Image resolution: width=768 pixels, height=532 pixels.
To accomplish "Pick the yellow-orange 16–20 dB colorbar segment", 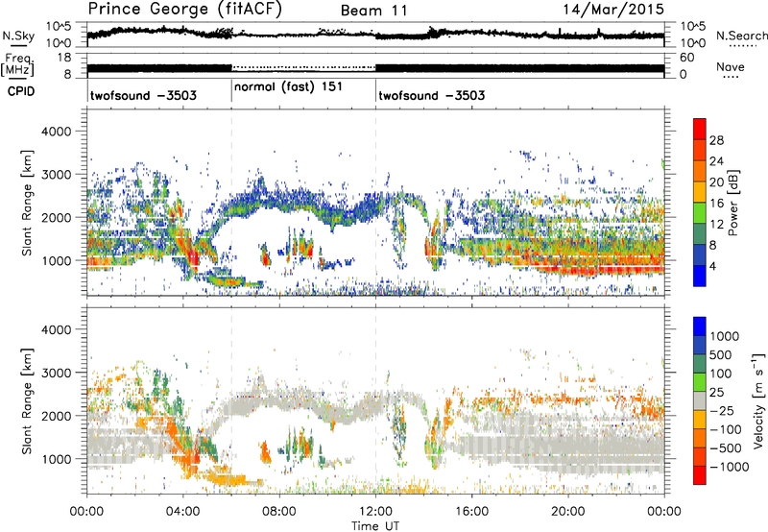I will click(700, 191).
